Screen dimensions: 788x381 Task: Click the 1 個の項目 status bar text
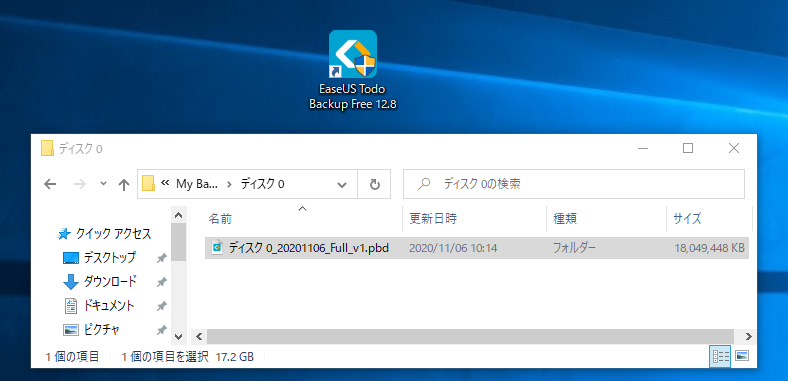tap(72, 357)
